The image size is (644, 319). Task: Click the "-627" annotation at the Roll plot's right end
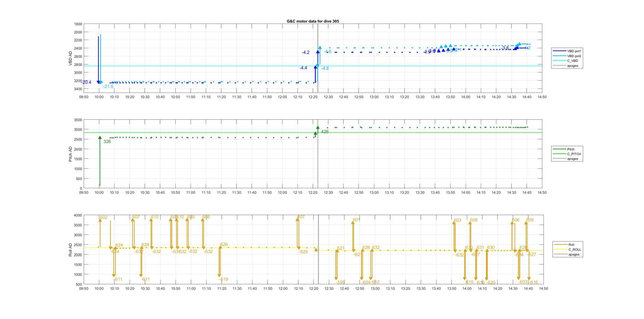[532, 255]
